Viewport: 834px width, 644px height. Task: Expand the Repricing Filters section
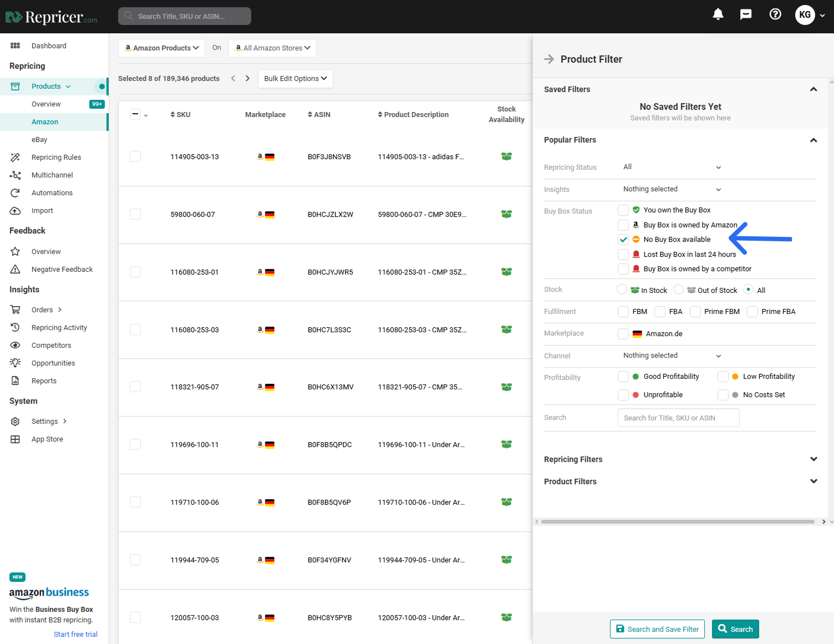tap(813, 459)
